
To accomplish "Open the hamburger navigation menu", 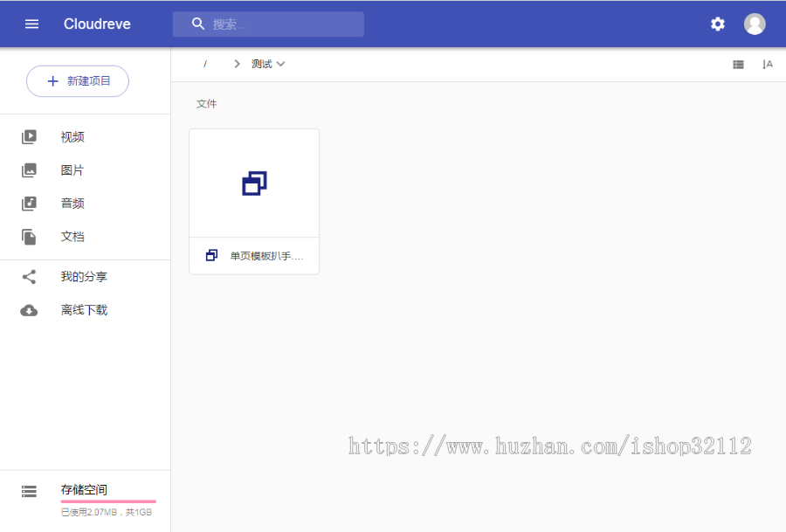I will [x=31, y=24].
